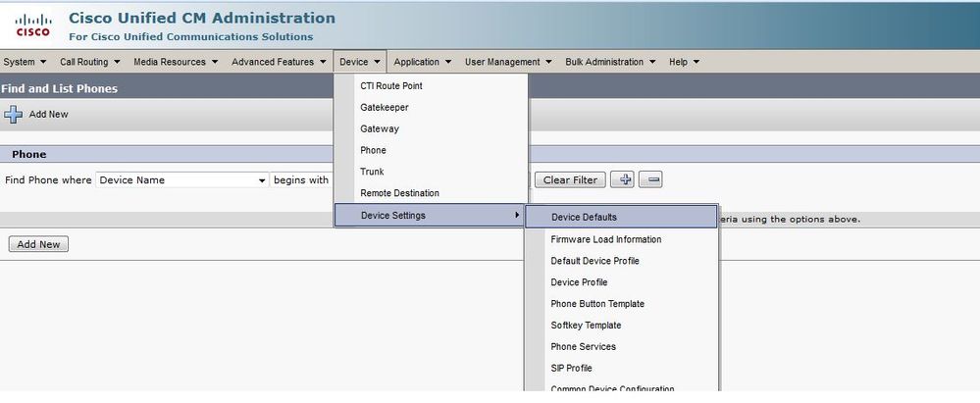Click the bottom Add New button
This screenshot has height=403, width=980.
click(x=38, y=244)
